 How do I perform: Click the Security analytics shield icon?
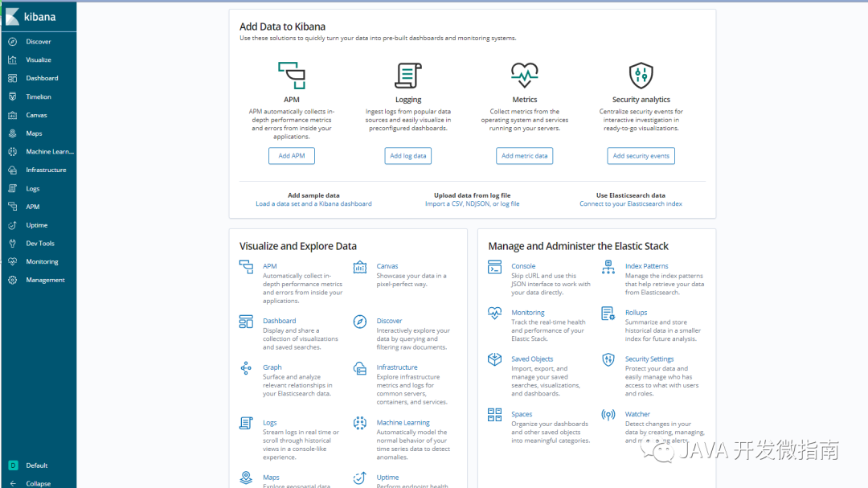point(641,76)
